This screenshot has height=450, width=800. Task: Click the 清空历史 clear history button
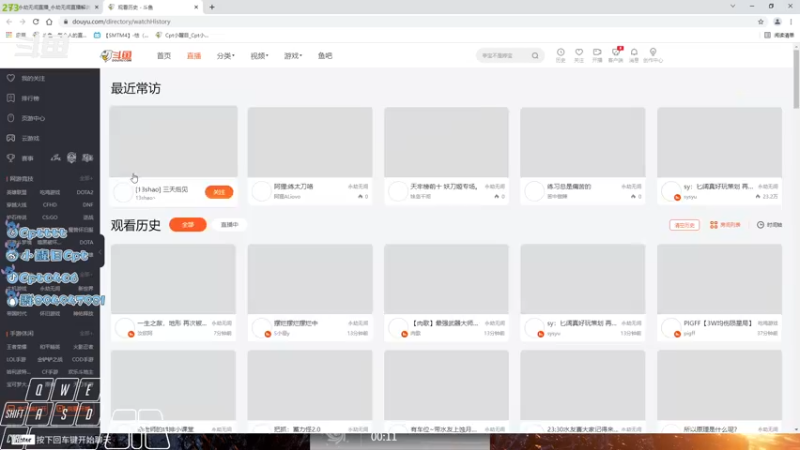(x=684, y=225)
